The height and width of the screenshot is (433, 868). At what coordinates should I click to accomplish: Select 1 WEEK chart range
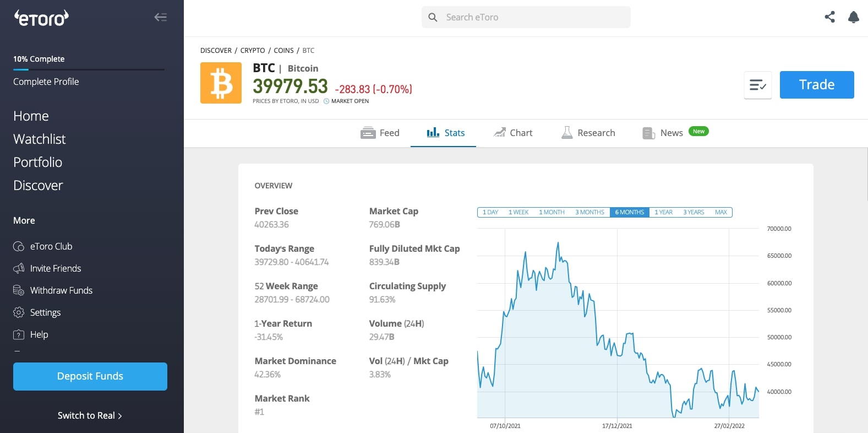(x=518, y=212)
